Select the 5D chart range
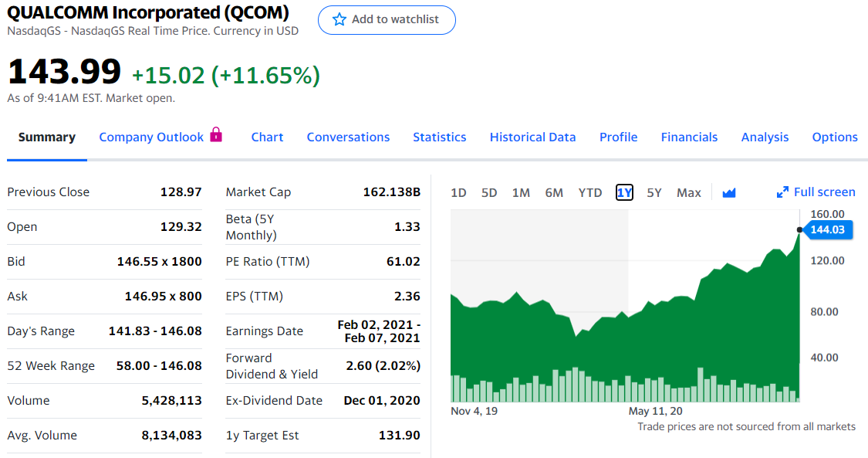 pos(489,193)
